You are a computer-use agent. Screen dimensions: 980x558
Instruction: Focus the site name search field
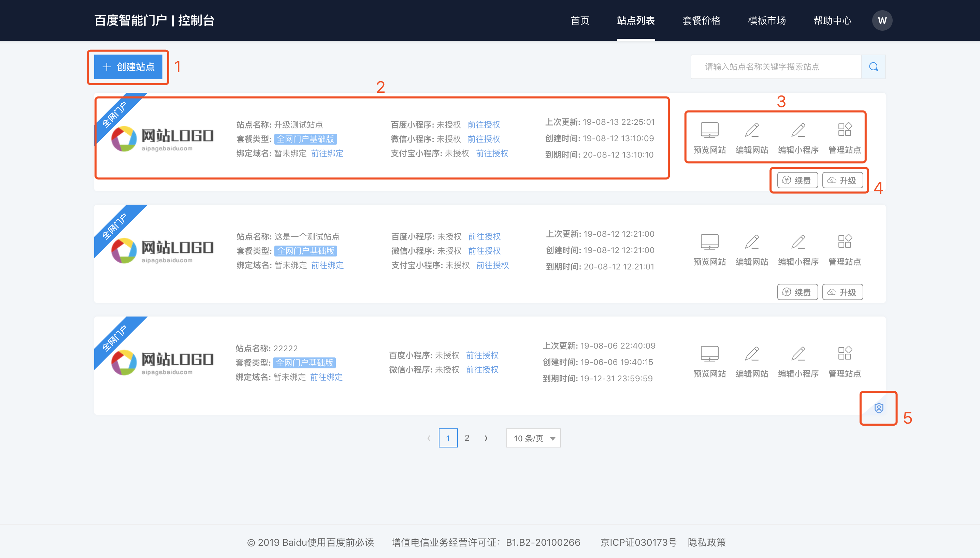[x=776, y=67]
